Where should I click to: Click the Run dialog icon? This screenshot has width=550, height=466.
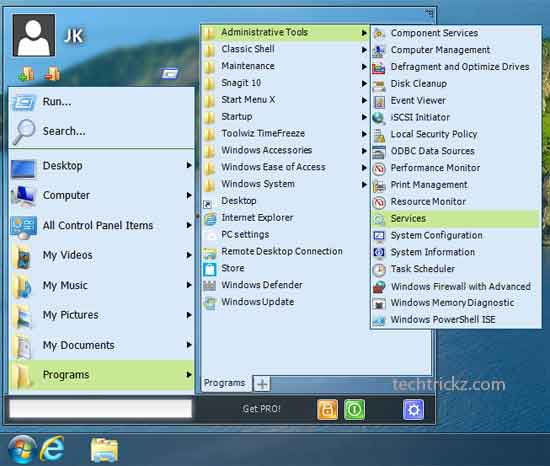click(24, 102)
